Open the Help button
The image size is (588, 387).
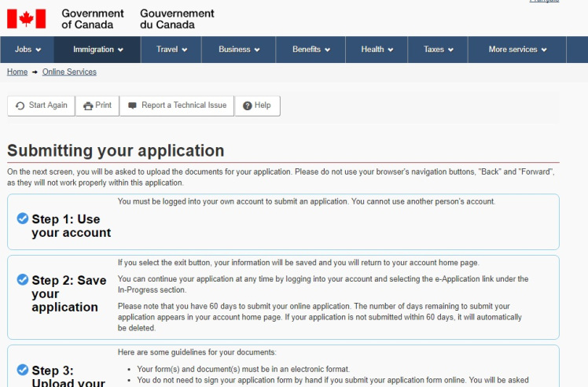[x=257, y=105]
